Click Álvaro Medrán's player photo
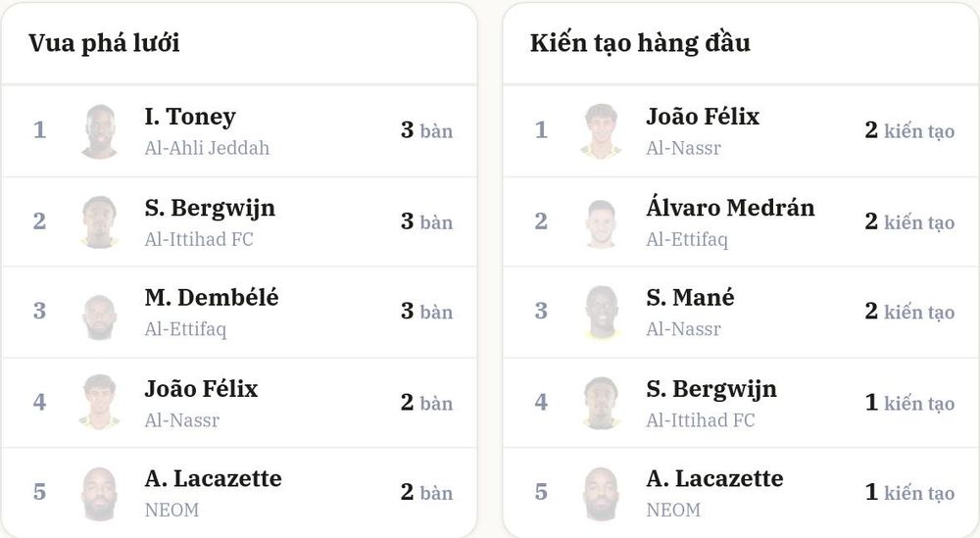This screenshot has height=538, width=980. point(601,221)
